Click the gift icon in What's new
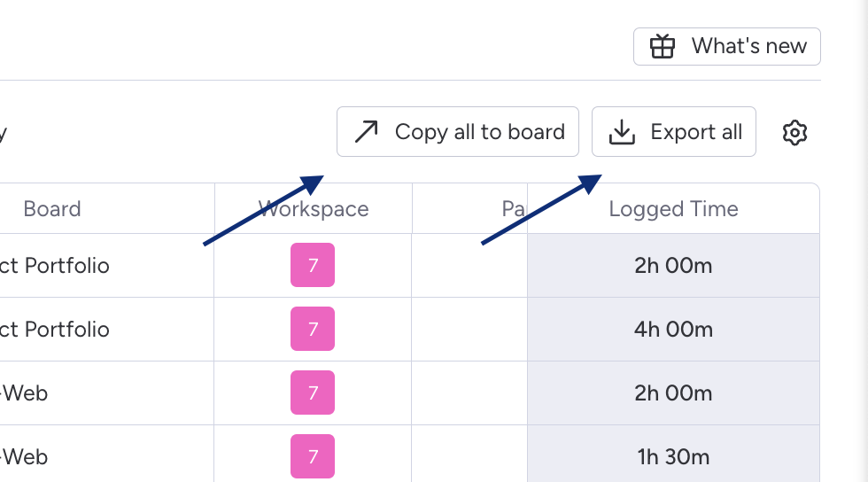The image size is (868, 482). [663, 46]
